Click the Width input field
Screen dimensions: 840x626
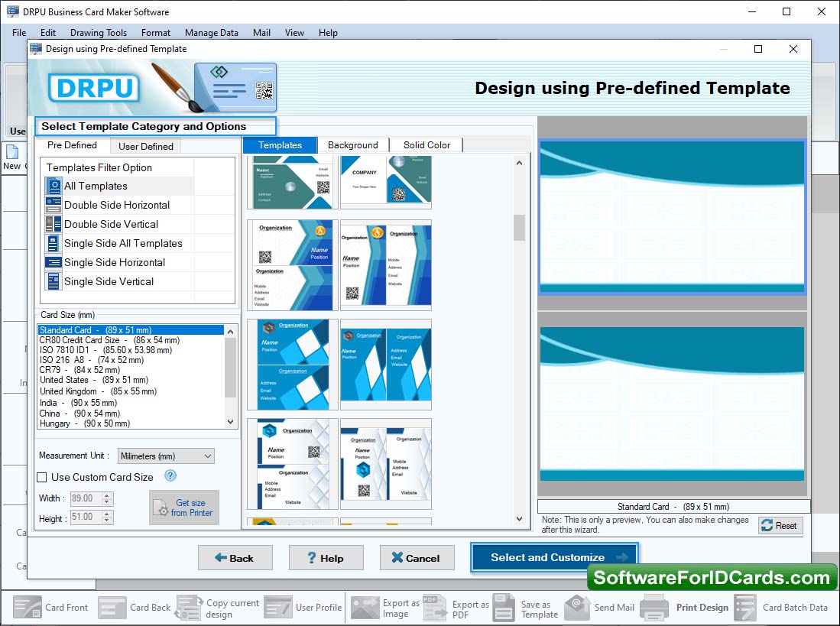click(86, 498)
